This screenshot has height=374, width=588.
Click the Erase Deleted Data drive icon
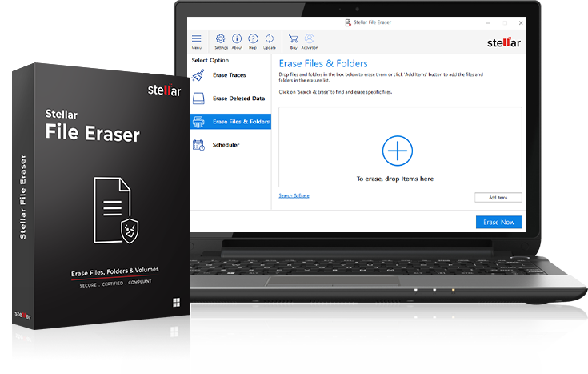pos(199,99)
